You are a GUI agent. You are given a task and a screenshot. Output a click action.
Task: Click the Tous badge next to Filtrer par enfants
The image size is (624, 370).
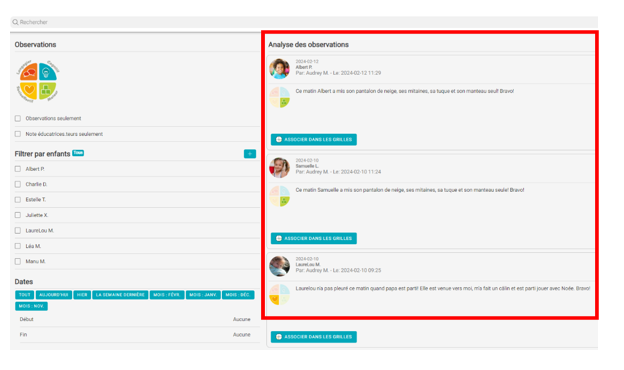point(78,153)
